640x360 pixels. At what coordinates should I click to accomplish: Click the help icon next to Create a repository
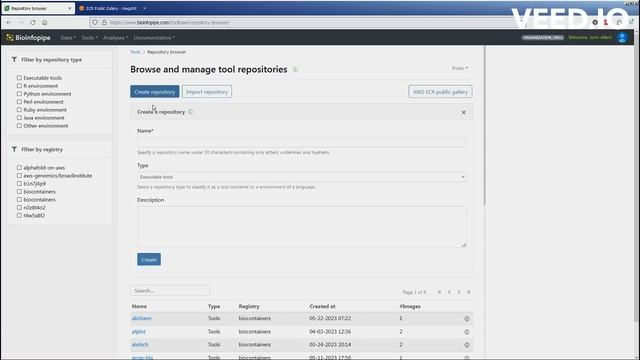coord(190,112)
